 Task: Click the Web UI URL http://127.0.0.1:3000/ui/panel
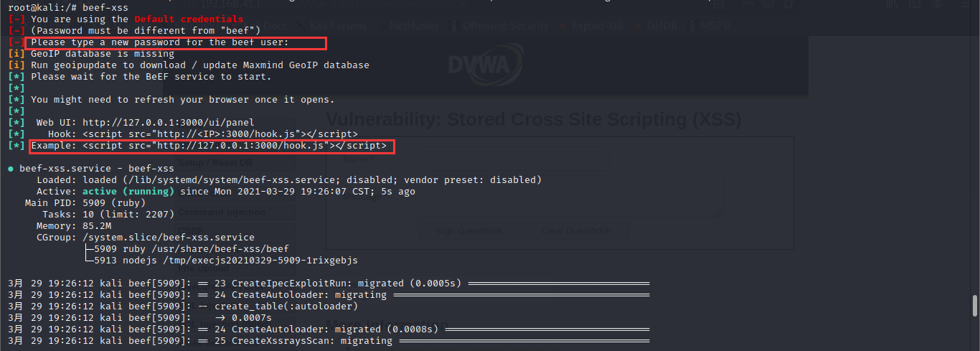coord(169,123)
